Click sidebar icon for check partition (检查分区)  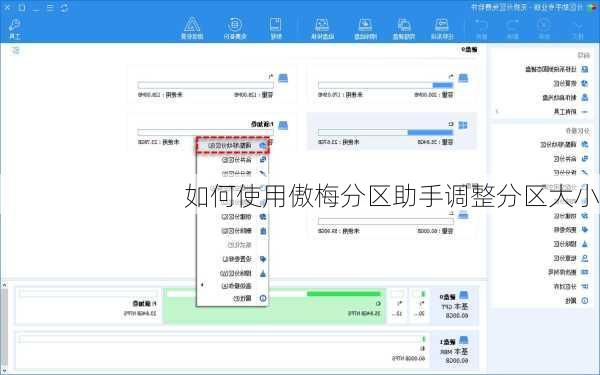click(x=585, y=258)
